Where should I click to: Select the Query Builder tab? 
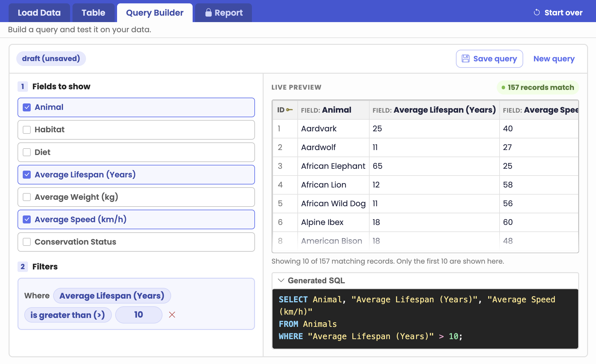click(155, 13)
